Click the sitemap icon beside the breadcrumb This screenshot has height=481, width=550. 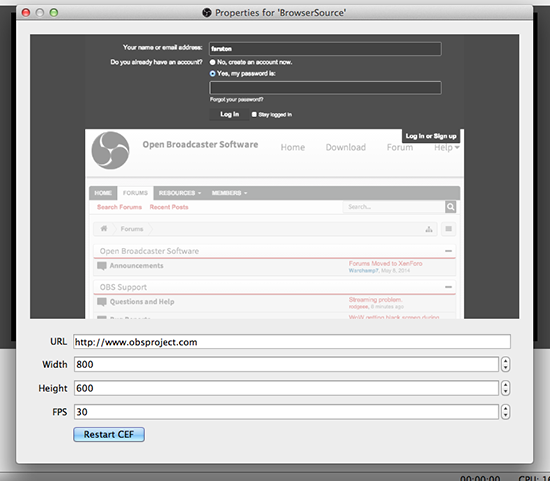(429, 229)
